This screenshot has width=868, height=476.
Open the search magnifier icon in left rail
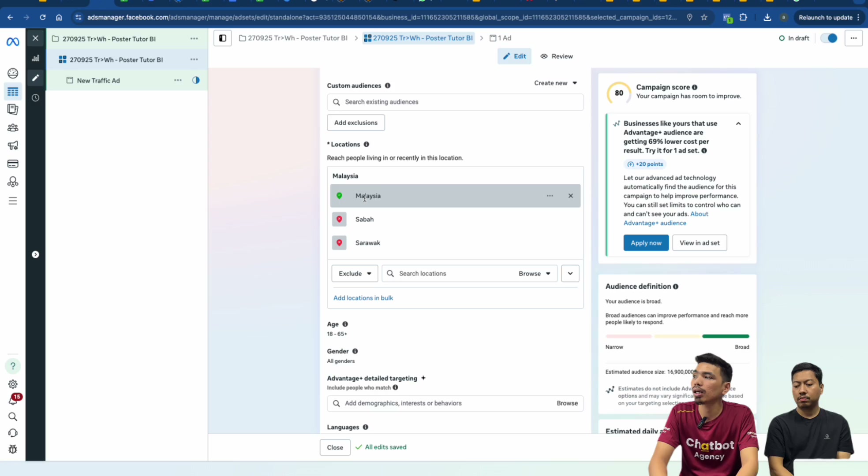coord(13,417)
